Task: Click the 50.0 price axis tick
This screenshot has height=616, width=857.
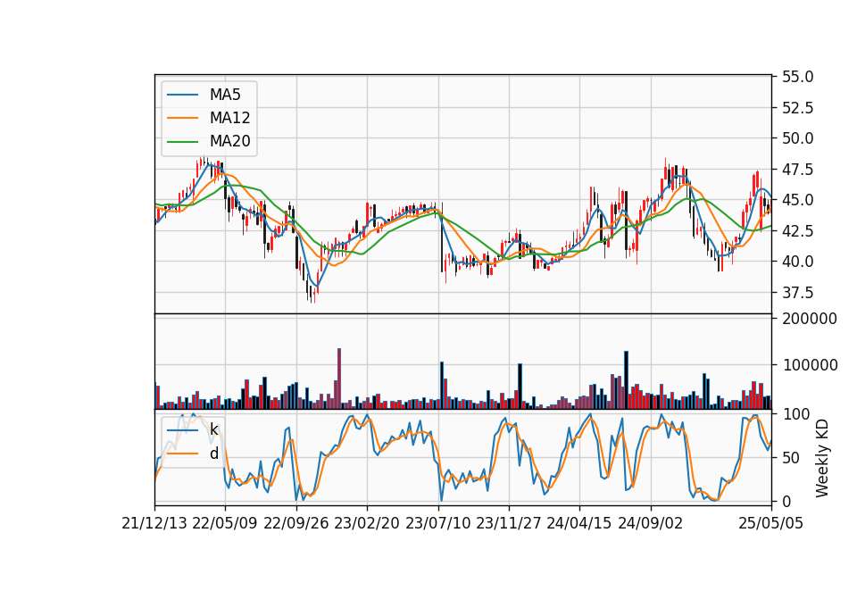Action: 797,138
